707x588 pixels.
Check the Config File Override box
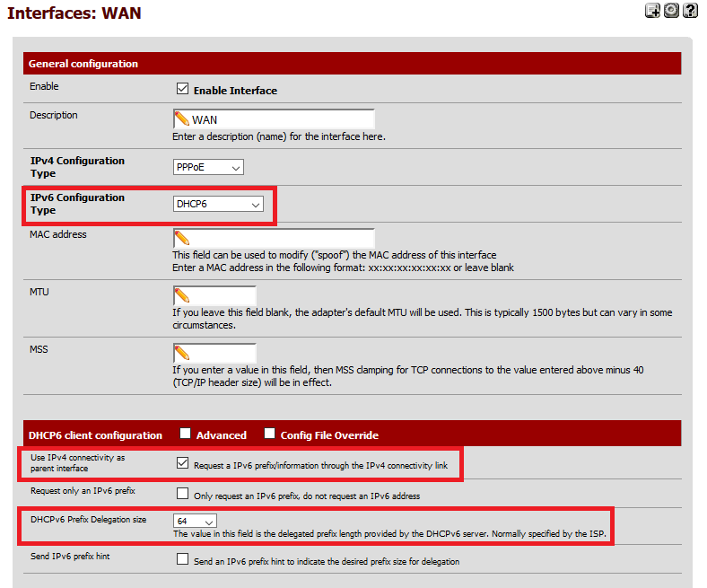(269, 434)
